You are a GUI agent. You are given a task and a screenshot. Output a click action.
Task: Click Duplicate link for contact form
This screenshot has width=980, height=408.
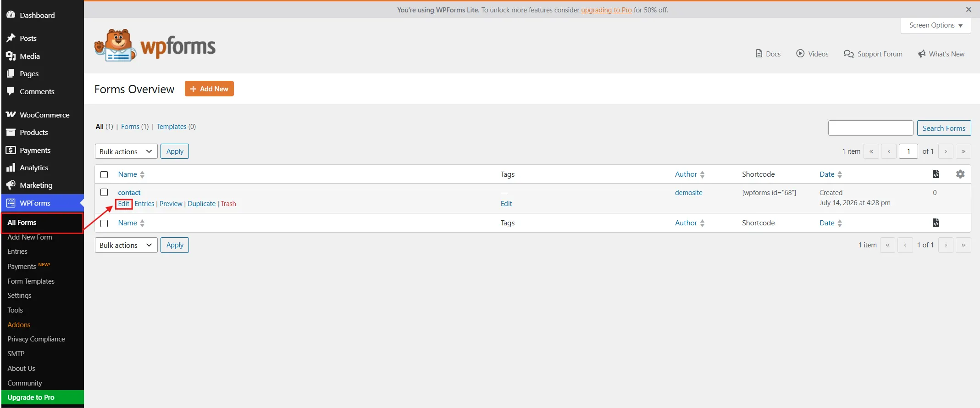pyautogui.click(x=201, y=204)
